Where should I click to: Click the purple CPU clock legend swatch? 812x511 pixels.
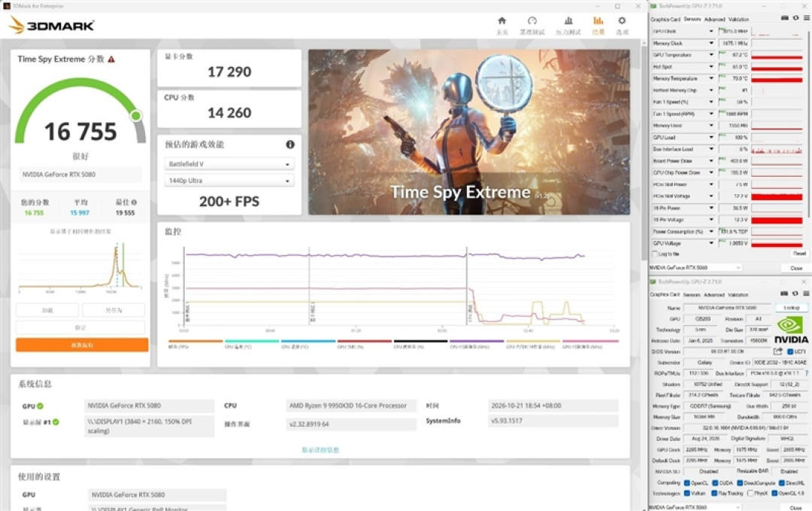pyautogui.click(x=477, y=341)
